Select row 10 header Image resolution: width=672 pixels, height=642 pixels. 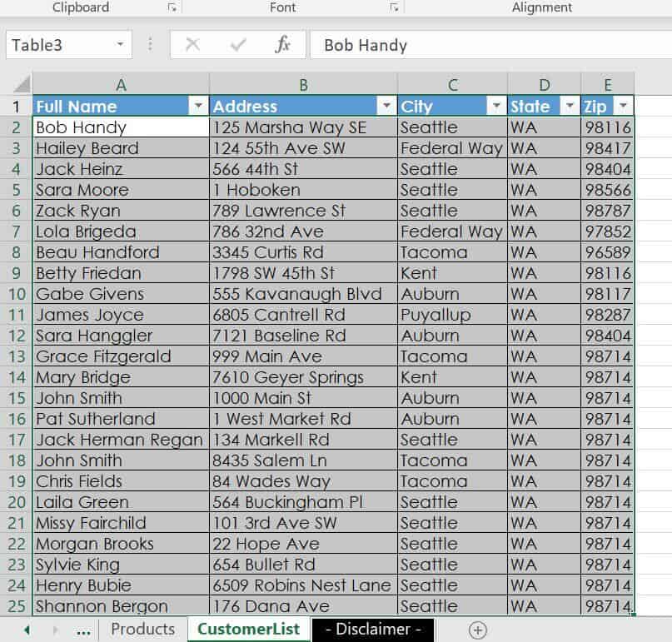tap(16, 294)
